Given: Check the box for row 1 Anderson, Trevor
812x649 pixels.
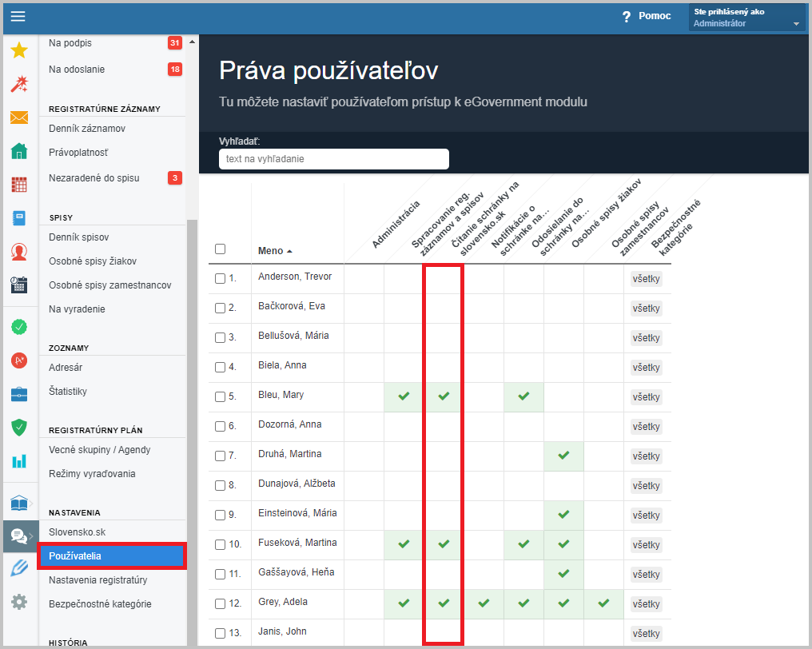Looking at the screenshot, I should (x=220, y=279).
